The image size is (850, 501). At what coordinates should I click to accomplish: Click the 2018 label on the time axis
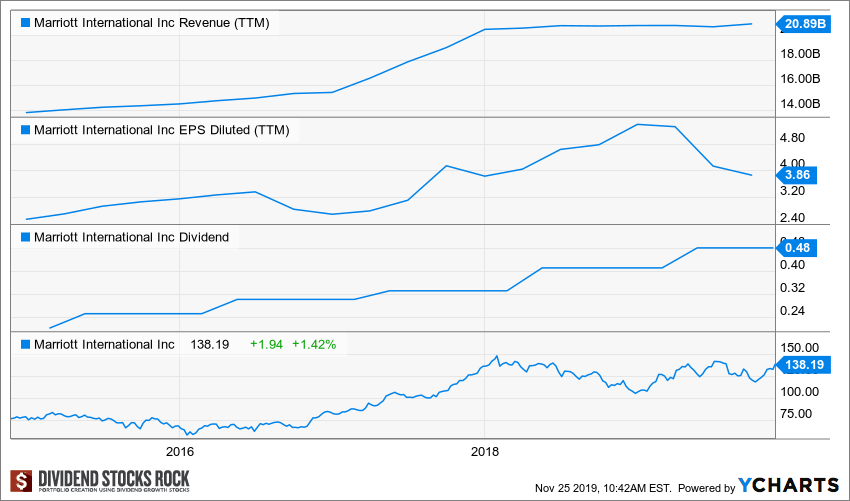point(485,452)
